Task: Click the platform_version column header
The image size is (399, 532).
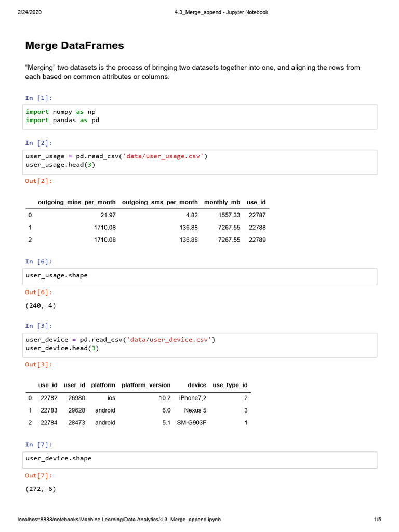Action: [x=145, y=385]
